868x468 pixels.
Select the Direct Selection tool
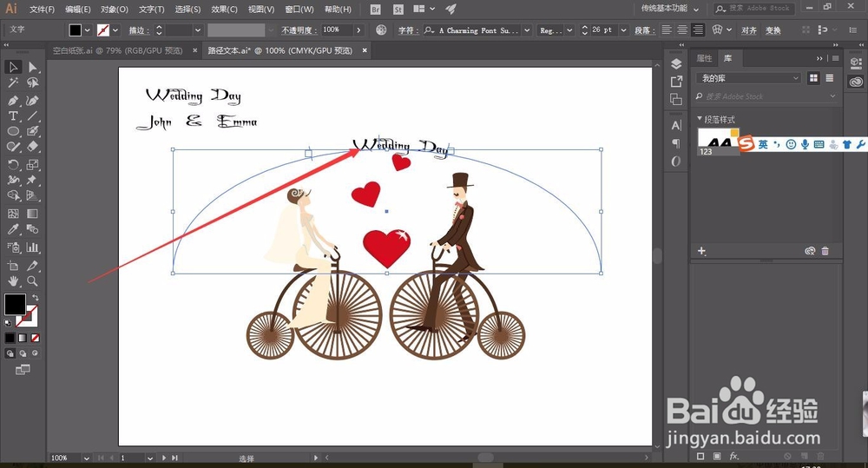[33, 67]
